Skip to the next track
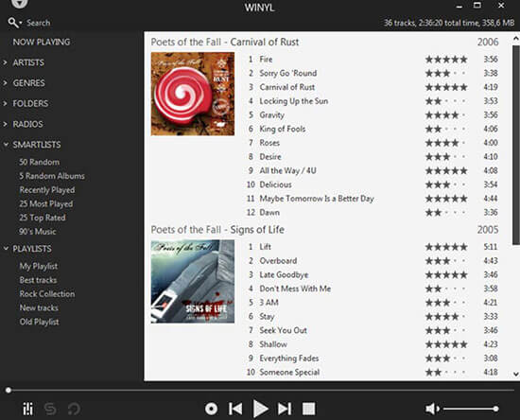This screenshot has width=520, height=420. point(285,409)
